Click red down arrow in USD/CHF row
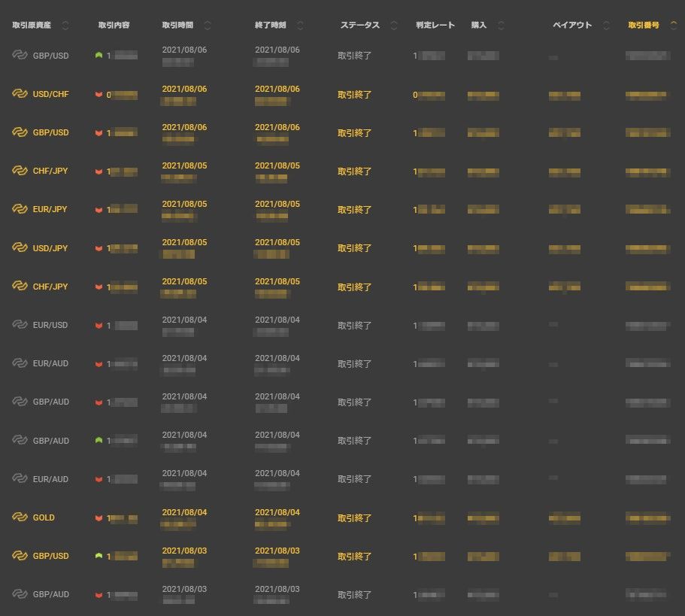 [x=99, y=95]
